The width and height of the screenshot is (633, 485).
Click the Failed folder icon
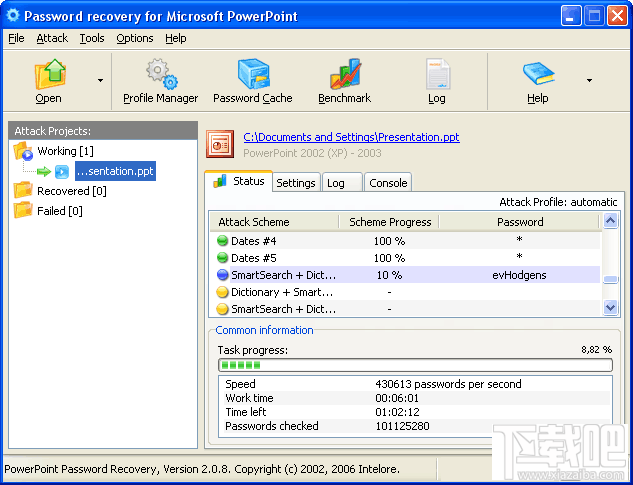(23, 210)
